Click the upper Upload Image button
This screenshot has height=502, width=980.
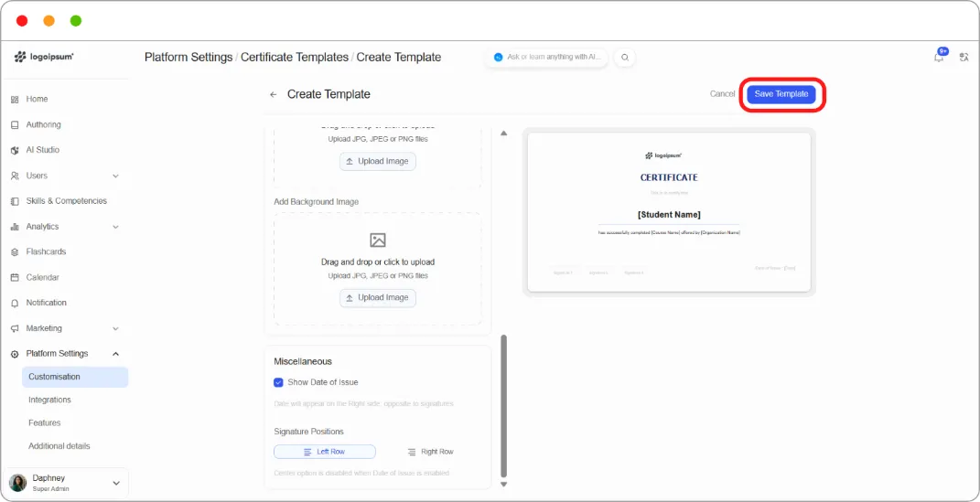378,161
